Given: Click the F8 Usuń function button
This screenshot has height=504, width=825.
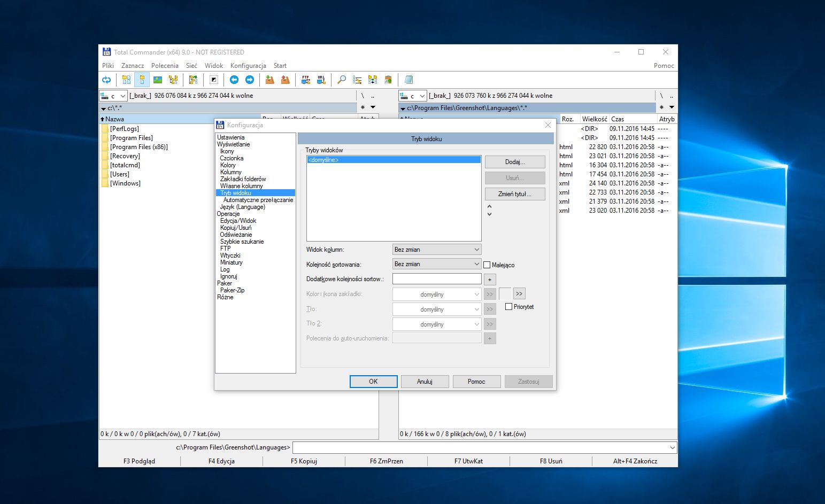Looking at the screenshot, I should [551, 461].
